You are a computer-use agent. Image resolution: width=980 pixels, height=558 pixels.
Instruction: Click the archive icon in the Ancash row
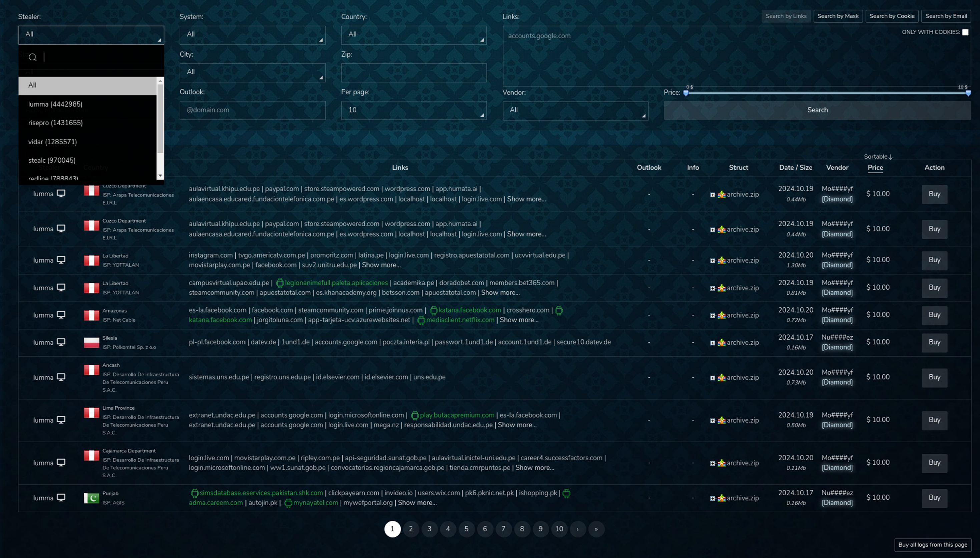coord(722,378)
